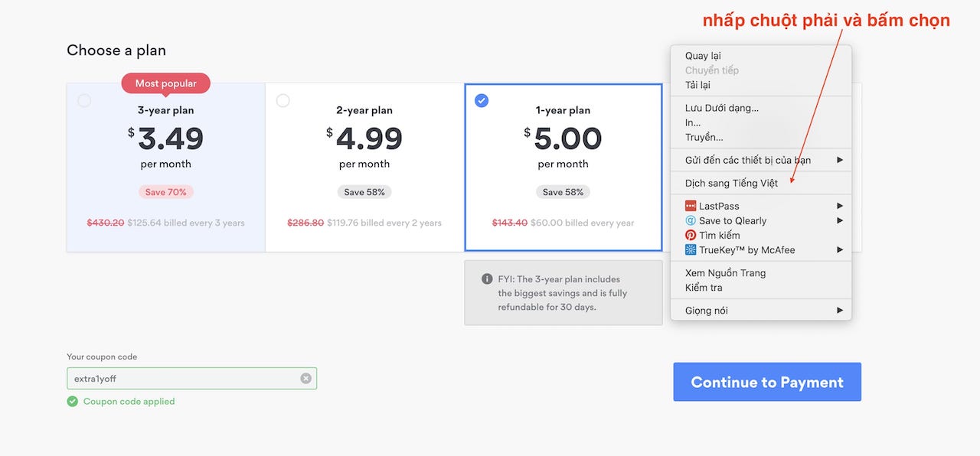Toggle the checked 1-year plan radio button
The height and width of the screenshot is (456, 980).
482,101
